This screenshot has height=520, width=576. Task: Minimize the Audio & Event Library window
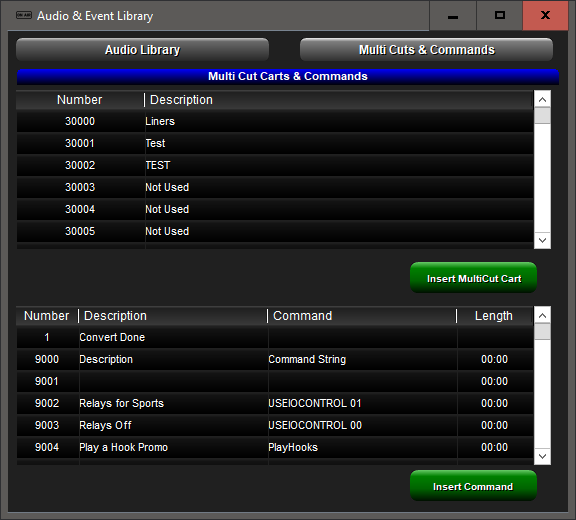pyautogui.click(x=453, y=15)
